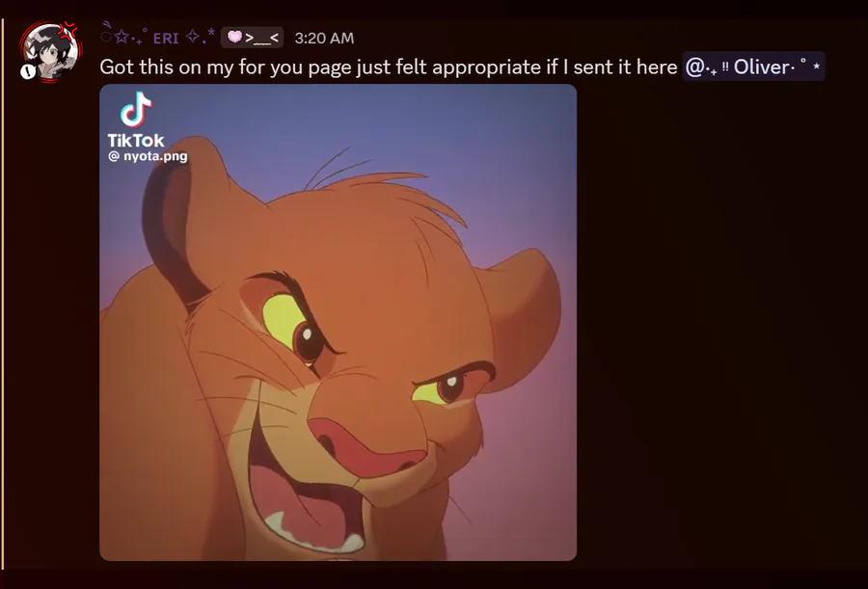Click the status badge on ERI's avatar

[x=28, y=71]
